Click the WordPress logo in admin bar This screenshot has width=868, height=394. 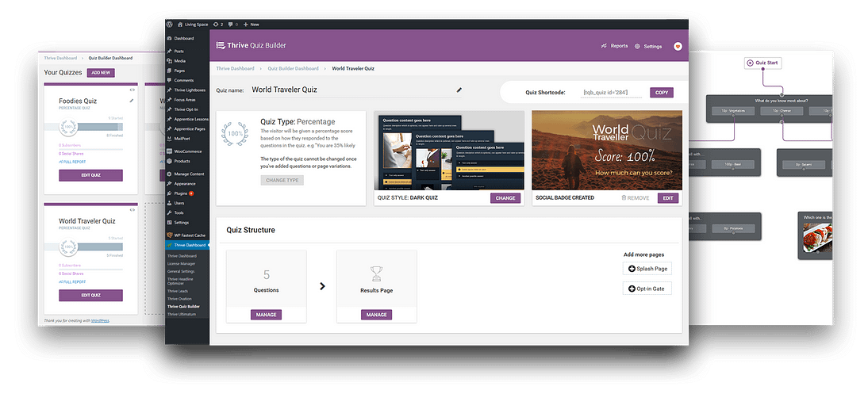[171, 25]
